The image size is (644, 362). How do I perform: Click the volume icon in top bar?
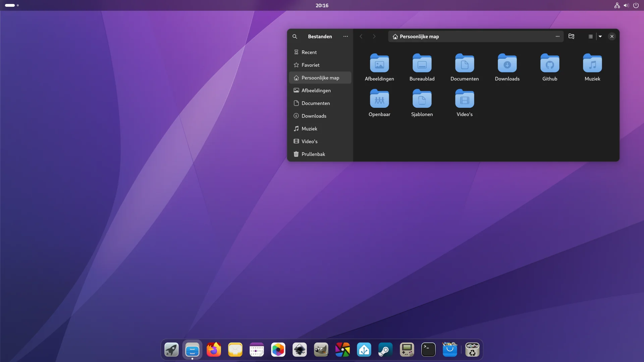[x=626, y=5]
